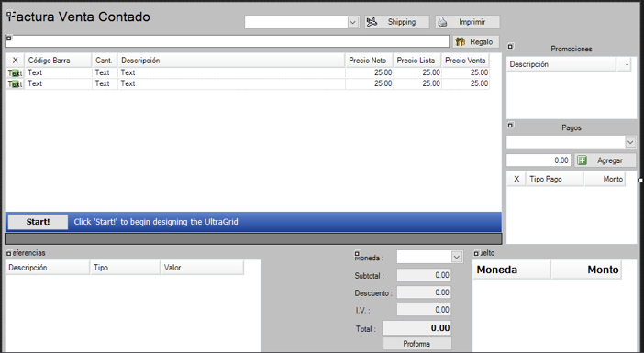
Task: Click second row Cant. Text cell
Action: (105, 83)
